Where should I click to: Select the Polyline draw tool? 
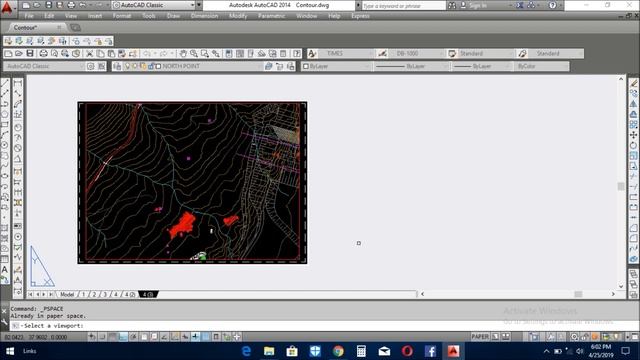point(5,104)
